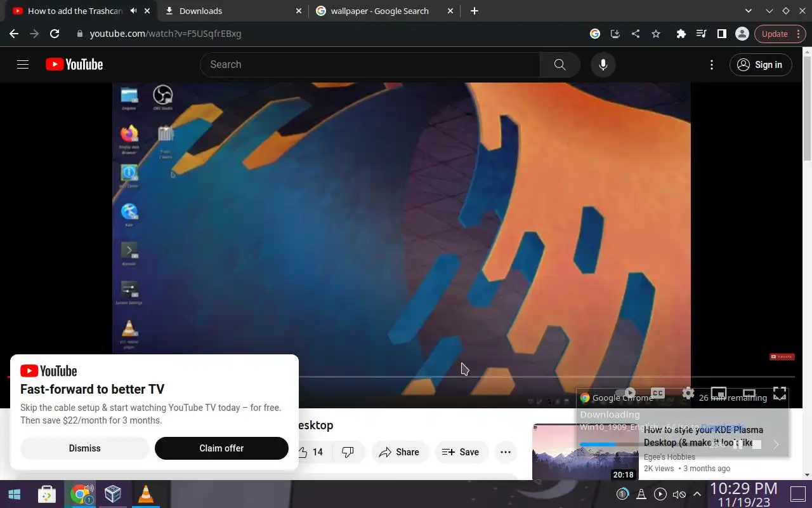812x508 pixels.
Task: Enable miniplayer mode
Action: pyautogui.click(x=719, y=393)
